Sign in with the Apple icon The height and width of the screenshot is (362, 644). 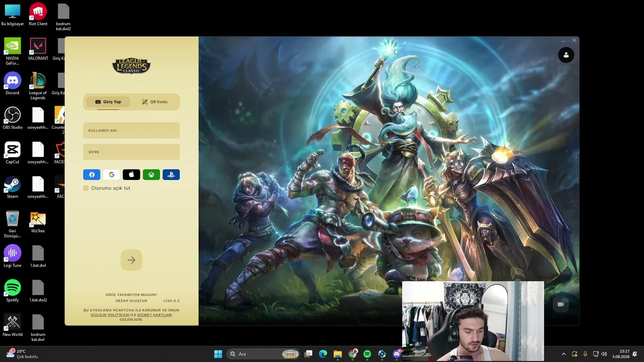click(x=131, y=174)
